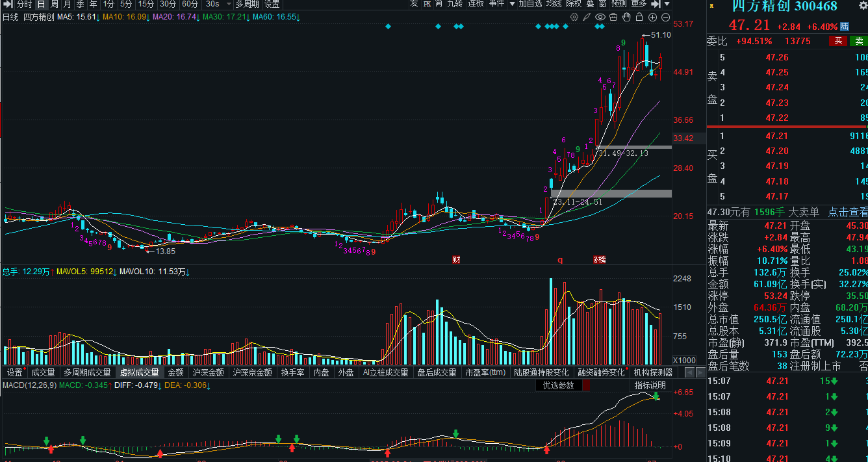Viewport: 868px width, 462px height.
Task: Toggle the eye visibility icon on chart
Action: click(600, 17)
